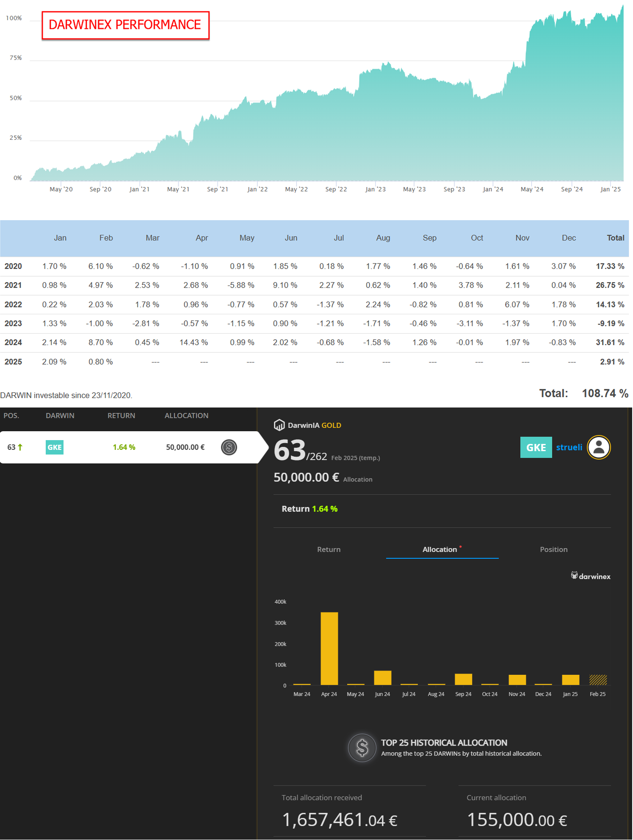The image size is (633, 840).
Task: Sort by the ALLOCATION column header
Action: (187, 416)
